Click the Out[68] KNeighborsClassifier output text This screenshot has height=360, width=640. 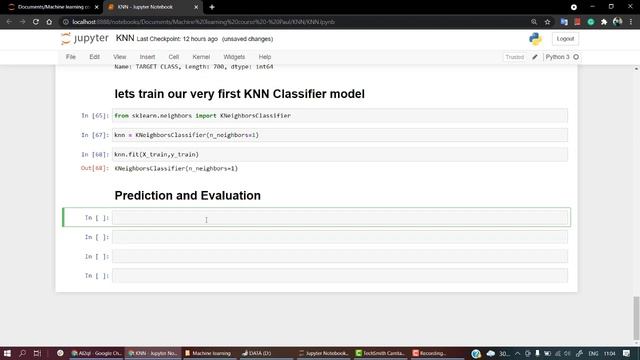click(176, 168)
